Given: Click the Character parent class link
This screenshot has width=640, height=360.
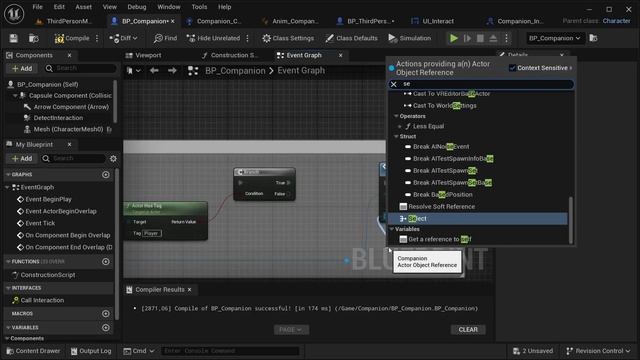Looking at the screenshot, I should tap(616, 21).
